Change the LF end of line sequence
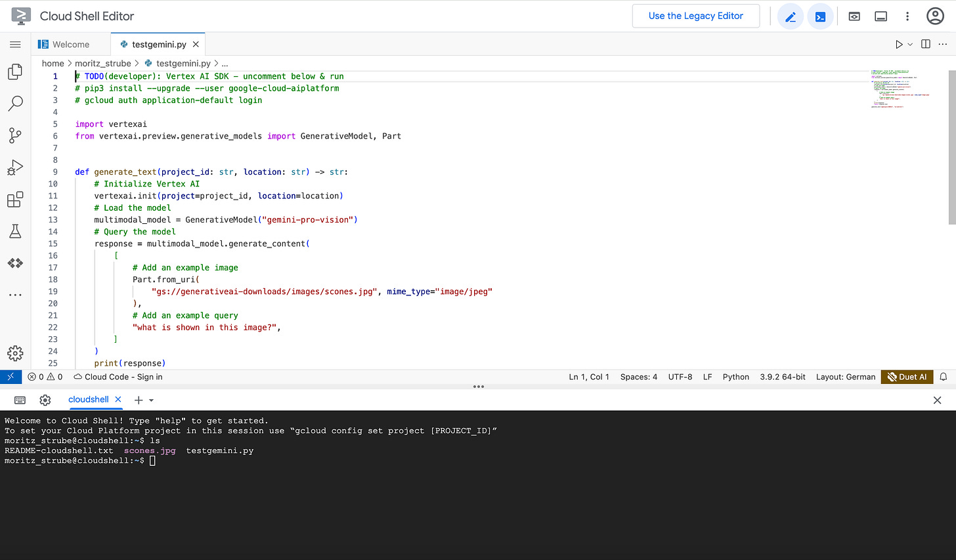956x560 pixels. point(707,377)
